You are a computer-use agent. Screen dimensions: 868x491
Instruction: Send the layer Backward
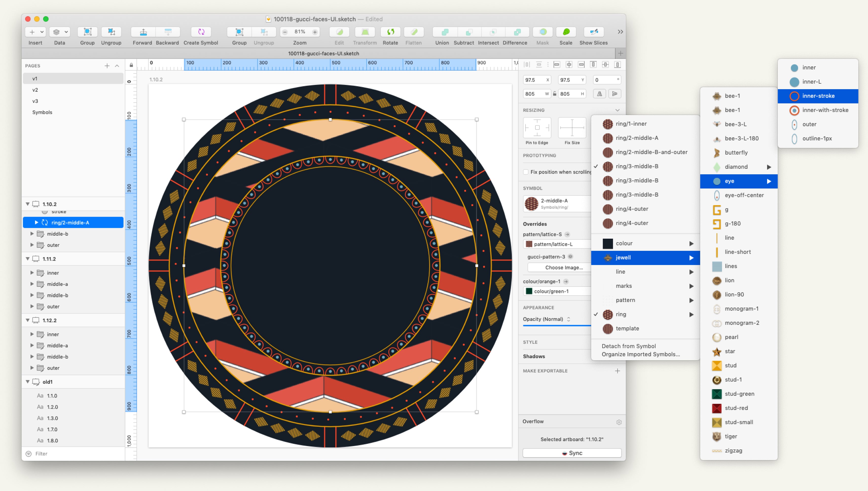(x=168, y=32)
